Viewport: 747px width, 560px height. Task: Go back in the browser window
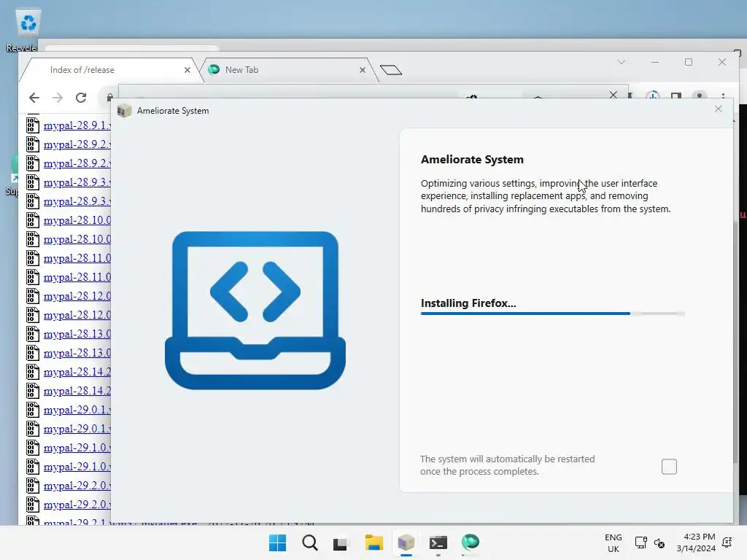(x=34, y=98)
